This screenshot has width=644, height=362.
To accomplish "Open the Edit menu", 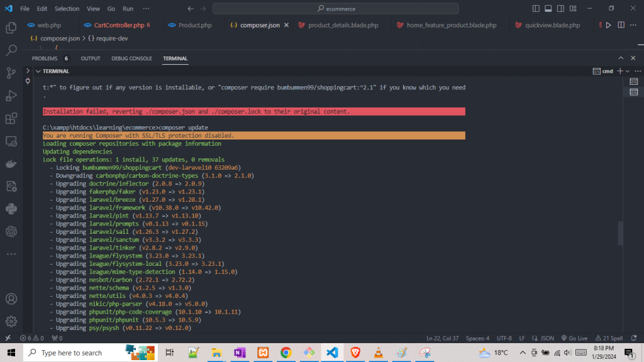I will pos(42,8).
